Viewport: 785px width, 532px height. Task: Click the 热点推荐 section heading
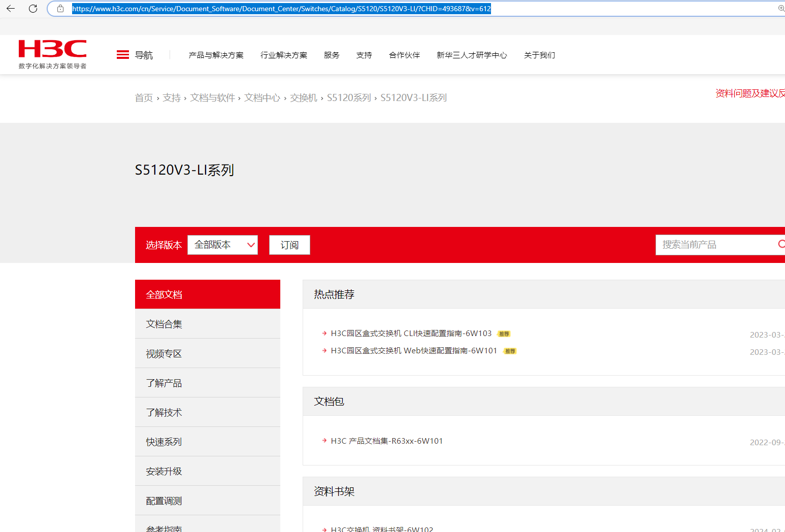[334, 294]
